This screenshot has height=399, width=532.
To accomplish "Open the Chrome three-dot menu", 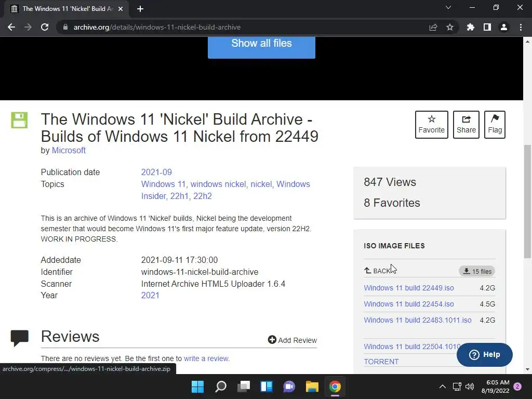I will point(521,27).
